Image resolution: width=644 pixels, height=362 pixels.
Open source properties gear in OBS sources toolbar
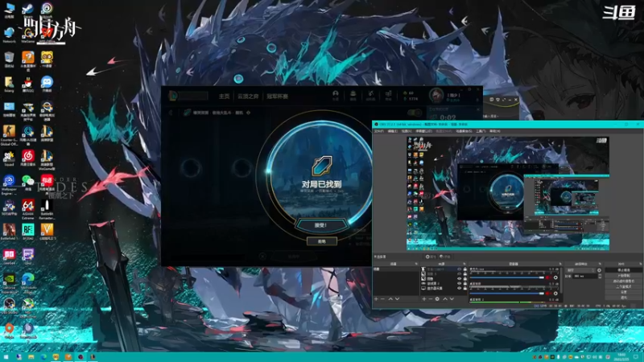tap(437, 299)
